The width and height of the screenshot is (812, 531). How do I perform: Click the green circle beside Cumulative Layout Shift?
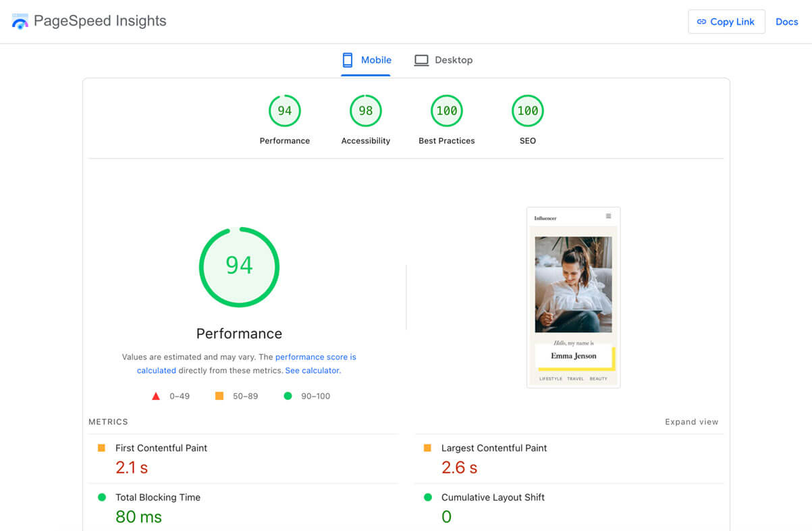tap(428, 497)
